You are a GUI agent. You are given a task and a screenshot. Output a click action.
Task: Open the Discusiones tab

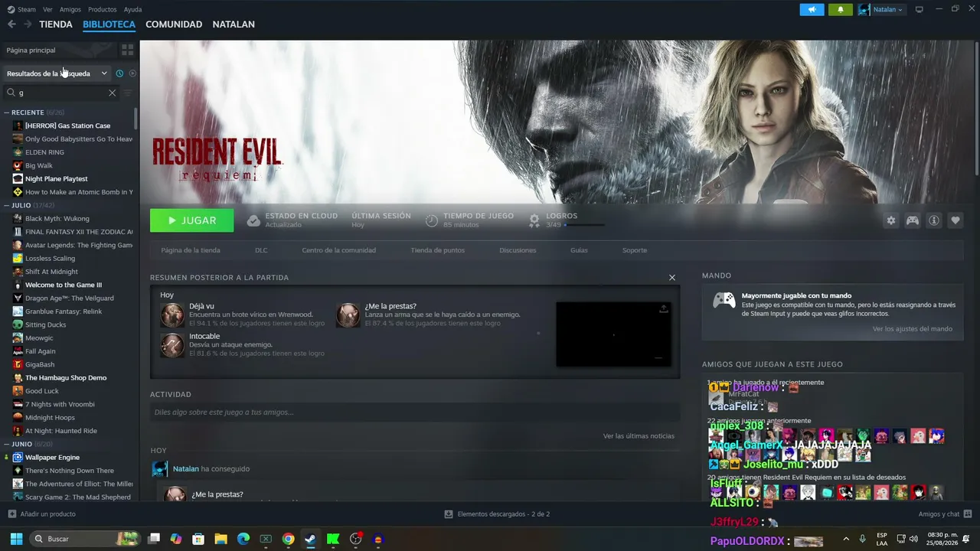(518, 250)
